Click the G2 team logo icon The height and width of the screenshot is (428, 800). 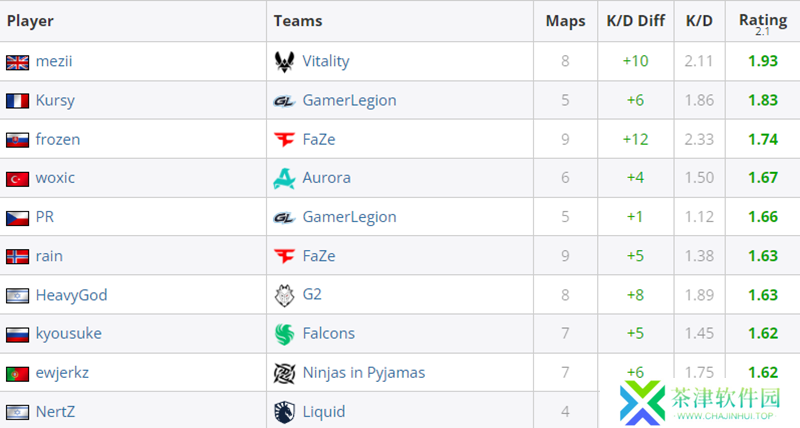(x=284, y=295)
